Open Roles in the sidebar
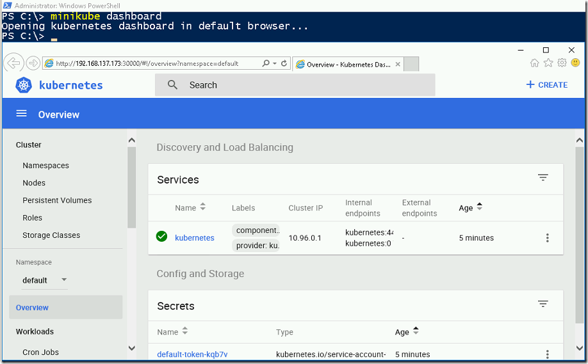Viewport: 588px width, 364px height. point(32,218)
